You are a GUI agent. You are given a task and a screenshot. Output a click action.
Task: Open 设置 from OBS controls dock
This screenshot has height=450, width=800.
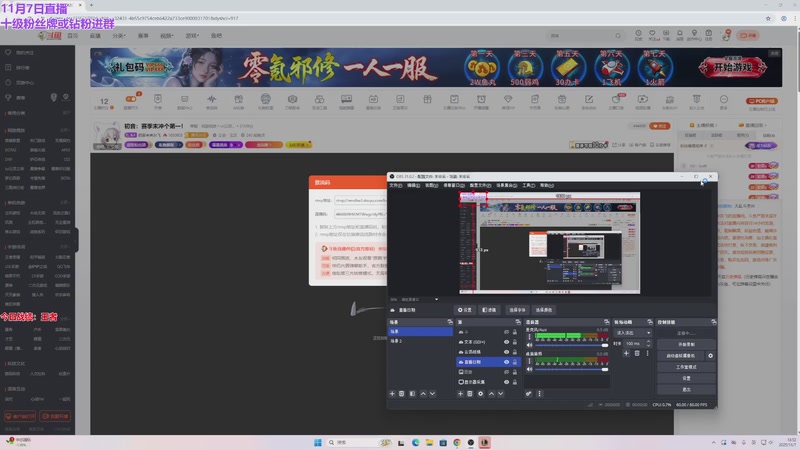(x=686, y=378)
